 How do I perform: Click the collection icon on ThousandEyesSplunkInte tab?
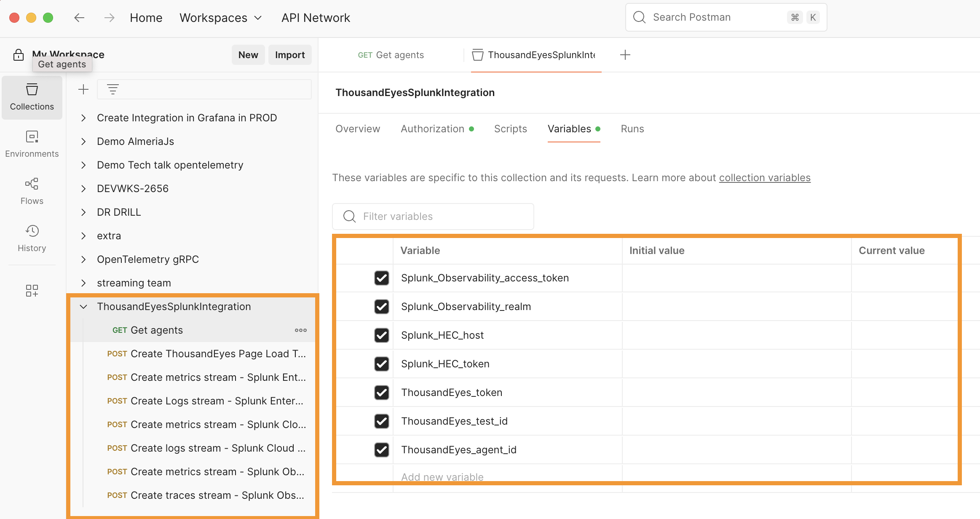coord(478,55)
